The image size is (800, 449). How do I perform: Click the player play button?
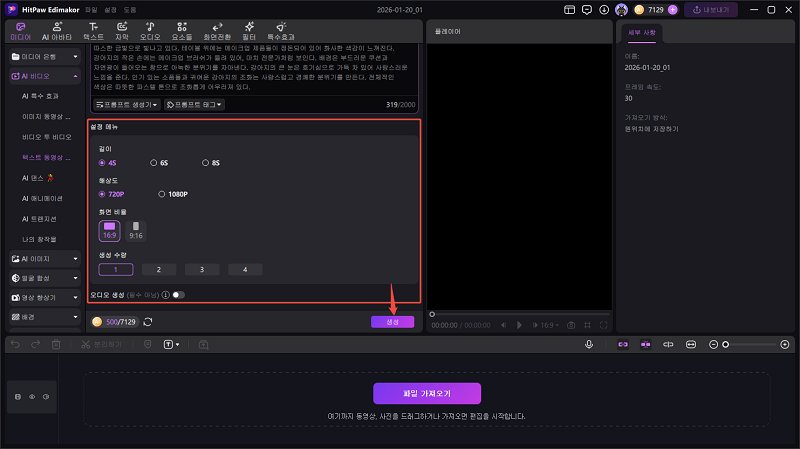(519, 325)
